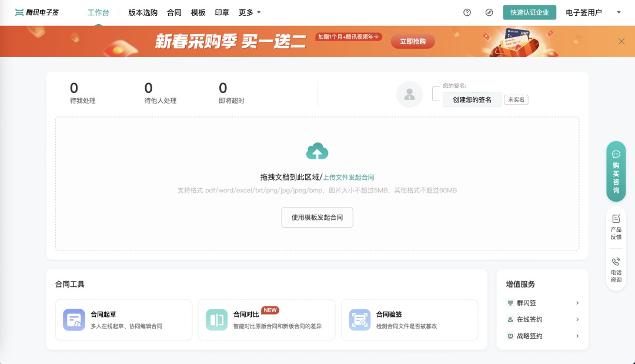The image size is (635, 364).
Task: Click the cloud upload icon
Action: (x=317, y=152)
